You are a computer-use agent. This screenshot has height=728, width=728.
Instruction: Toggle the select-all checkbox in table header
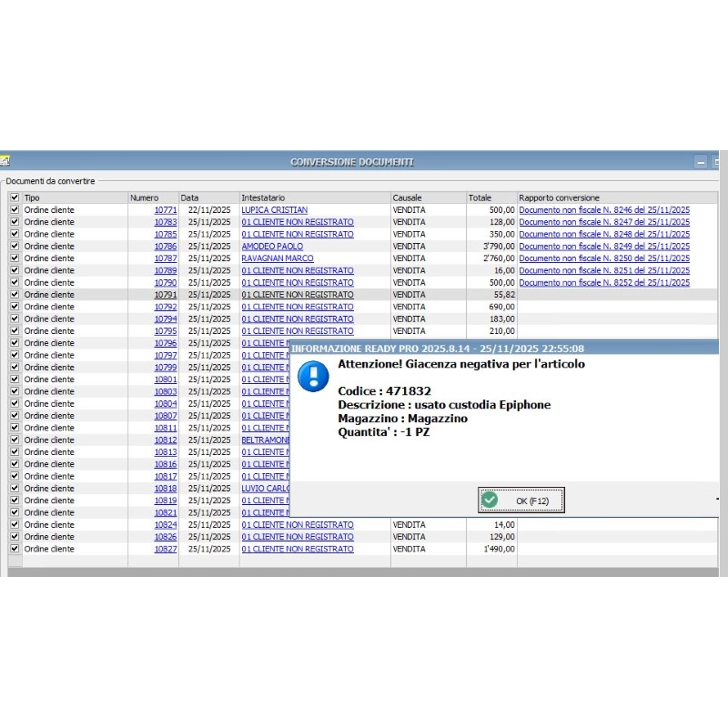pos(15,197)
